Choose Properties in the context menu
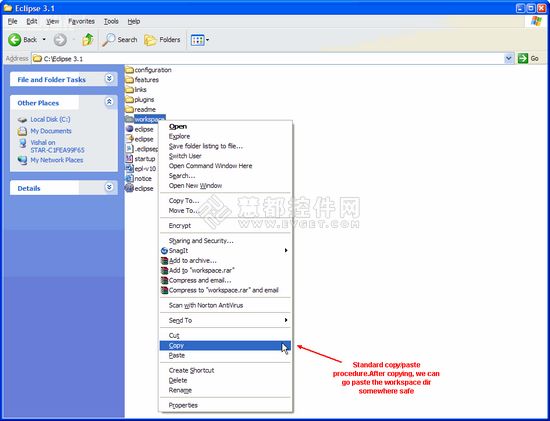550x421 pixels. pos(225,405)
